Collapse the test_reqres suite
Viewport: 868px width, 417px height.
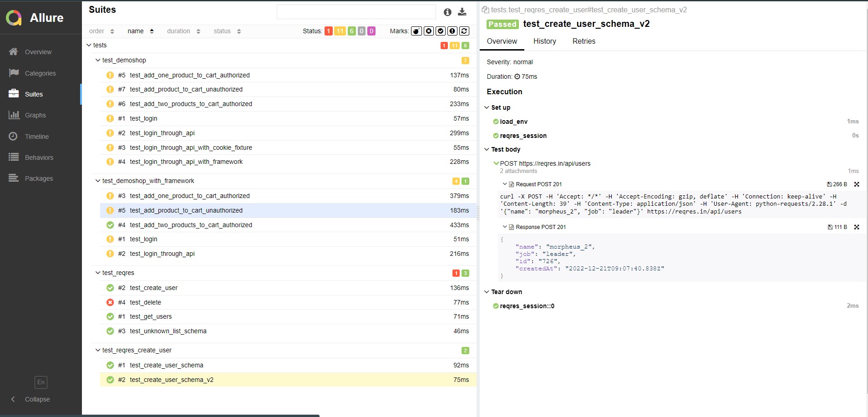tap(97, 273)
